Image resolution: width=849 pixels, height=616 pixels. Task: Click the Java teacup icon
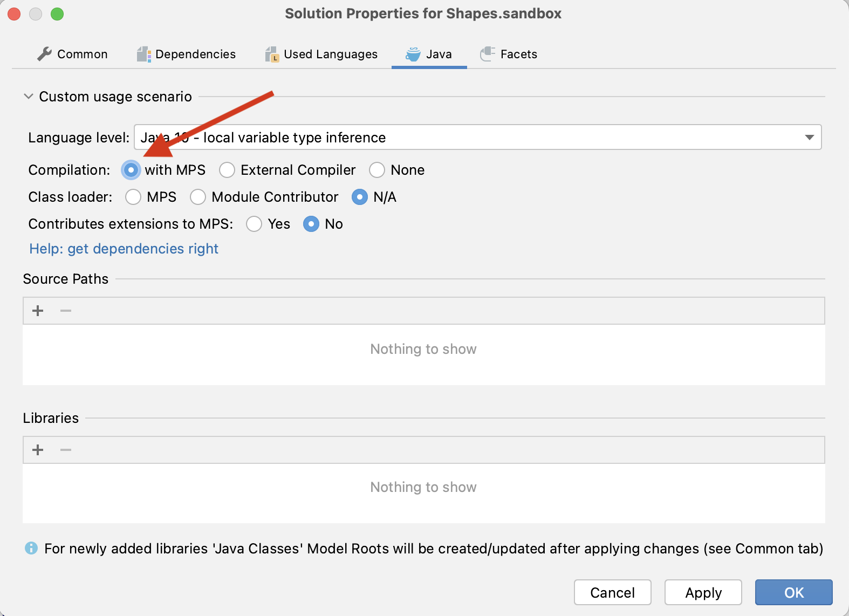click(413, 53)
